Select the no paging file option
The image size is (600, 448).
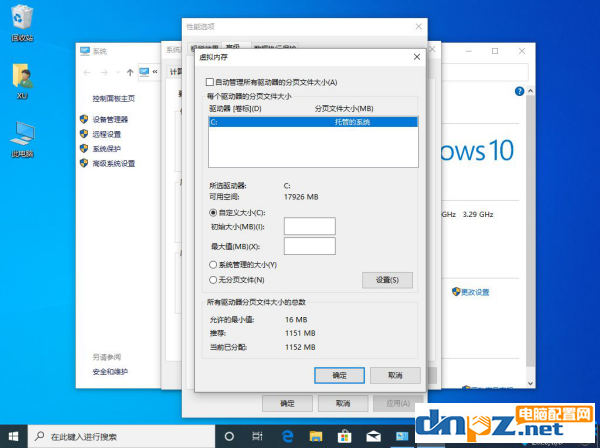coord(213,280)
